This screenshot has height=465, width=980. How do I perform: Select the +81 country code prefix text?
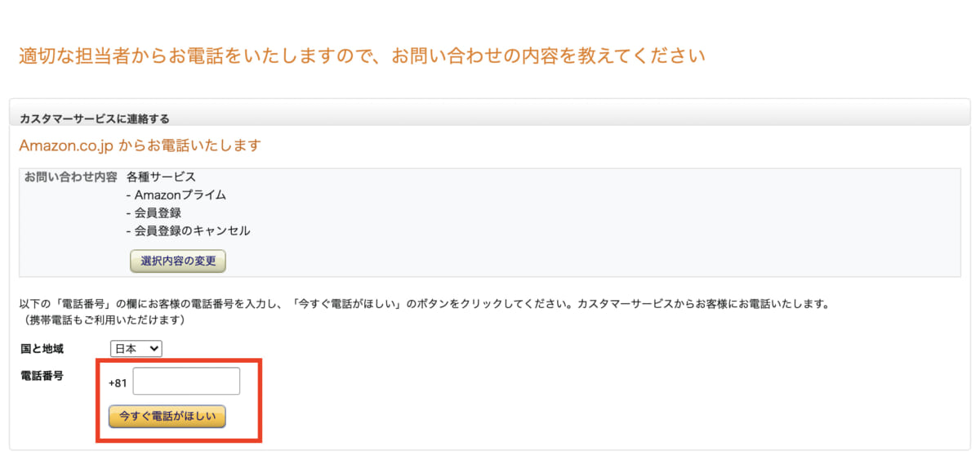point(118,382)
